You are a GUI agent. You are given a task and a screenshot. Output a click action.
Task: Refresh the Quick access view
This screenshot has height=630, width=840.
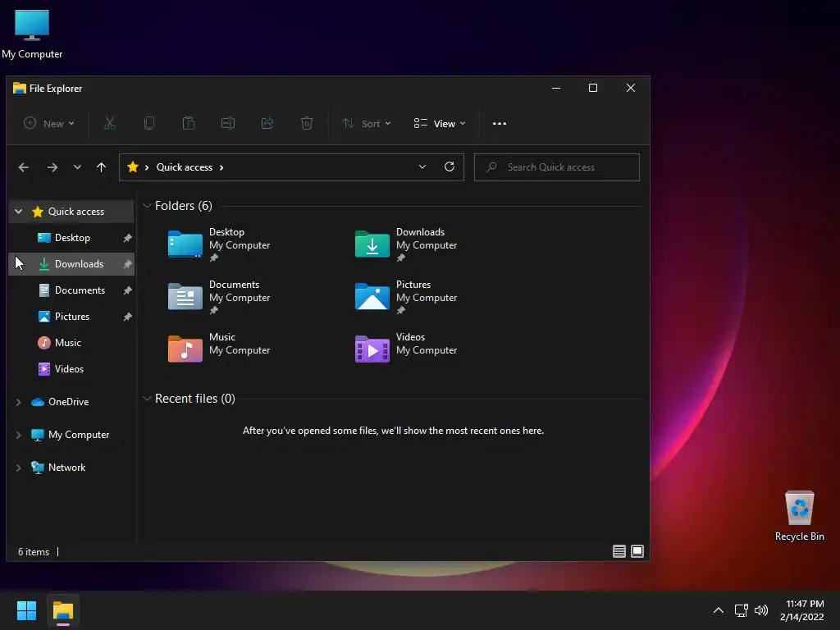pyautogui.click(x=450, y=167)
